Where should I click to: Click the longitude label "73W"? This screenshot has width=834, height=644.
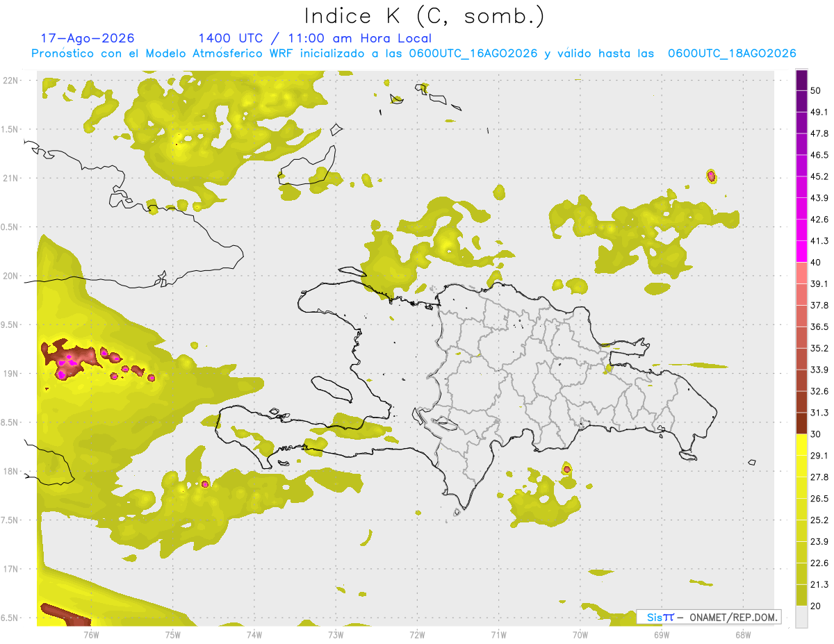(x=335, y=635)
